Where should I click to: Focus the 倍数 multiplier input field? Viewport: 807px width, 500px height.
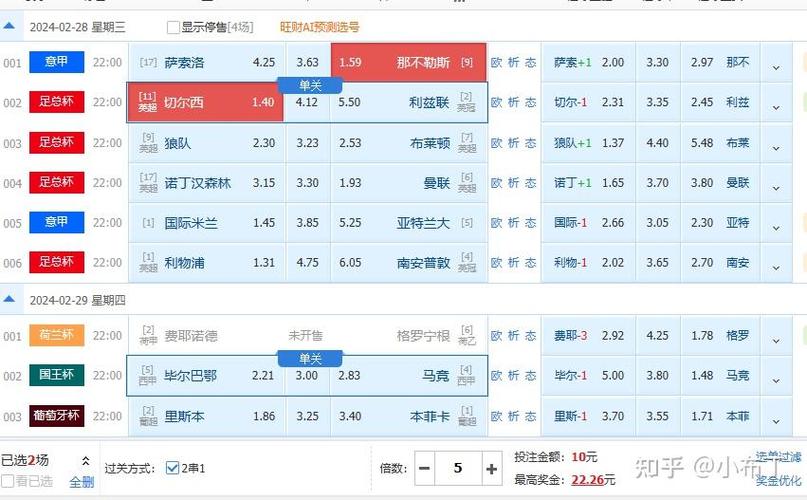coord(458,469)
